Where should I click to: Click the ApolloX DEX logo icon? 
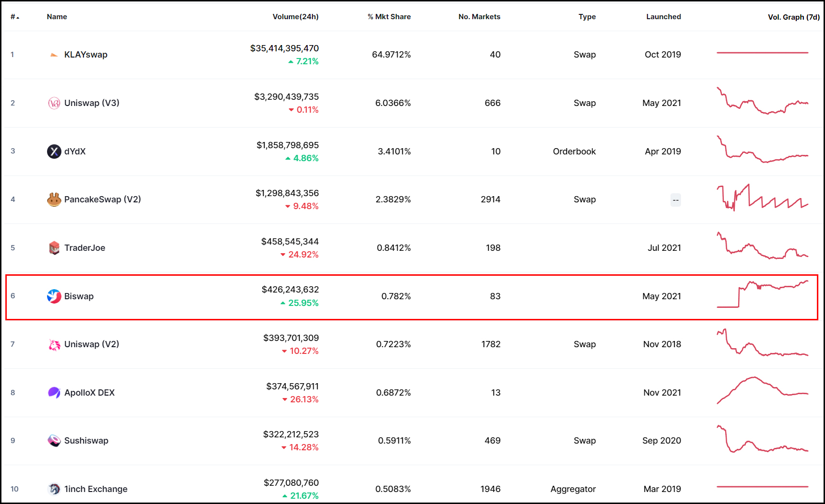pos(54,393)
